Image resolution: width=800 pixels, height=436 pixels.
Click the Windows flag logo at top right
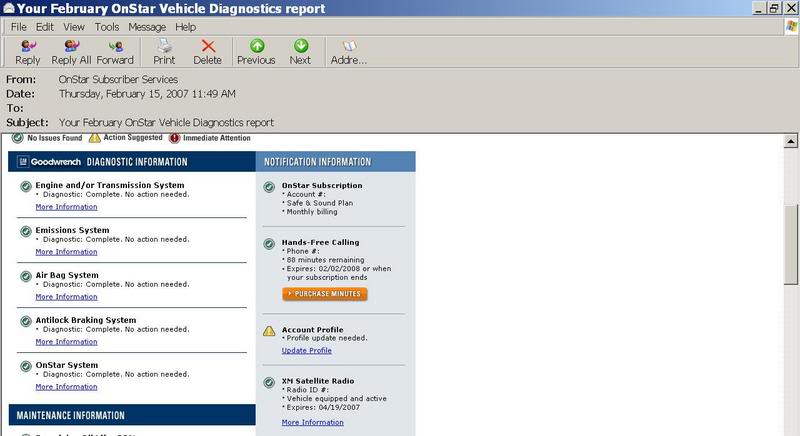tap(791, 27)
